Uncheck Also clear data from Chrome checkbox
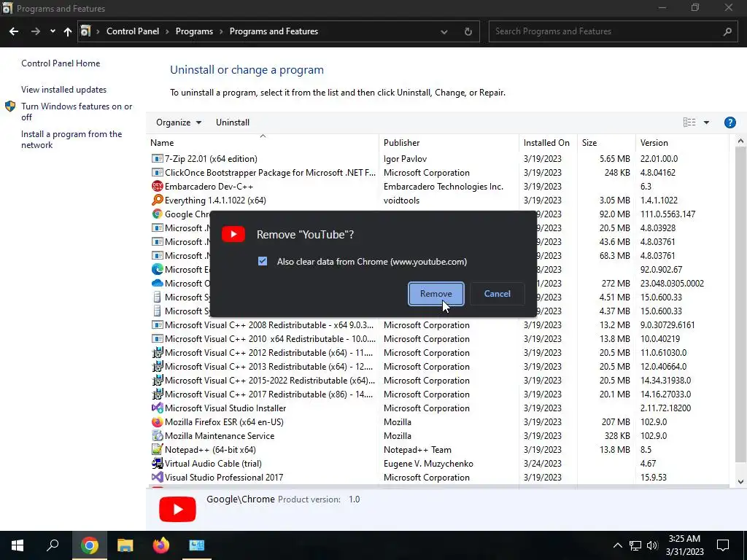The height and width of the screenshot is (560, 747). pos(263,261)
